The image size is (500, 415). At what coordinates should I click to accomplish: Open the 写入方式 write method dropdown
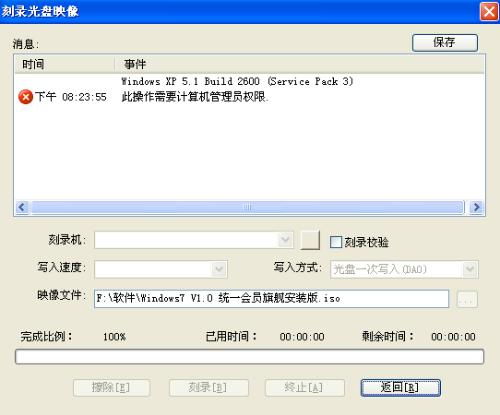(404, 269)
